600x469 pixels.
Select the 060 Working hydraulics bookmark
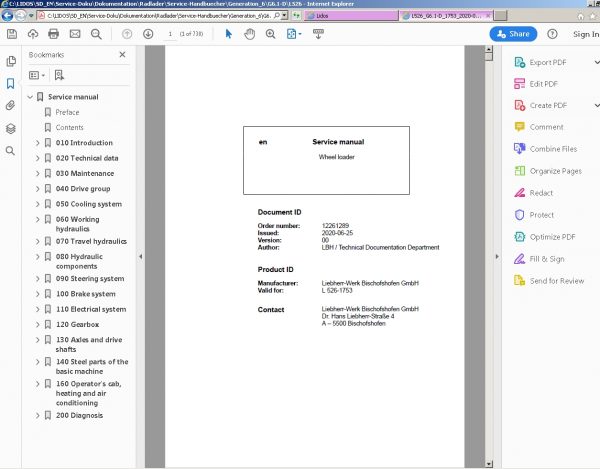78,224
